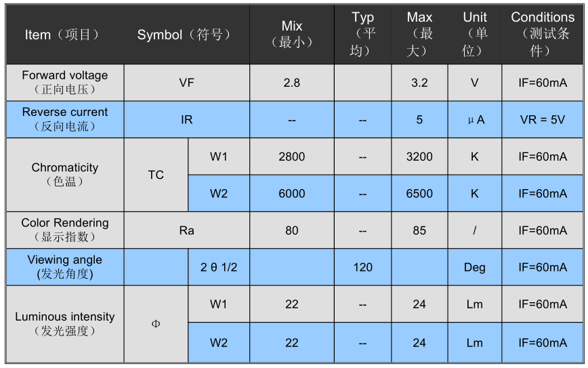Click the Viewing angle row label
The height and width of the screenshot is (368, 588).
click(64, 266)
